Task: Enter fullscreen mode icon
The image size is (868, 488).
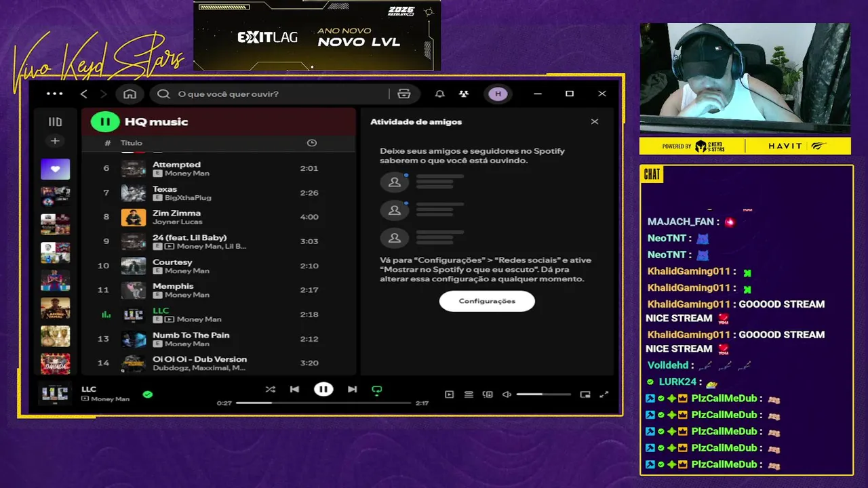Action: coord(604,394)
